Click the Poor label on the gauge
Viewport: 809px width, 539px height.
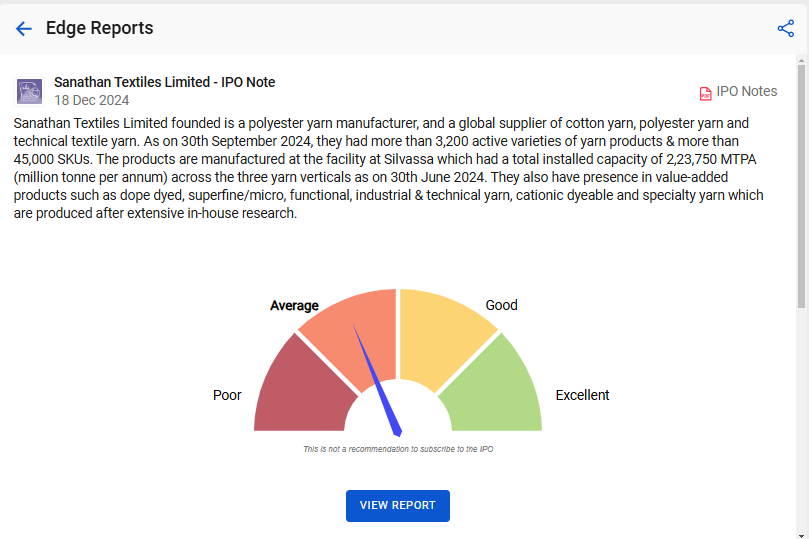[227, 395]
